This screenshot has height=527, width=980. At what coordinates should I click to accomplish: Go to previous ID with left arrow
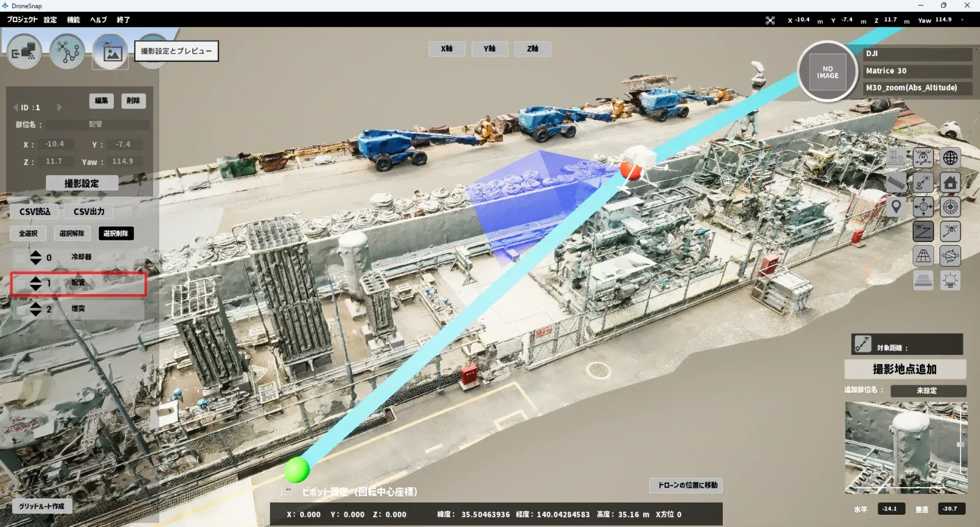click(x=15, y=107)
